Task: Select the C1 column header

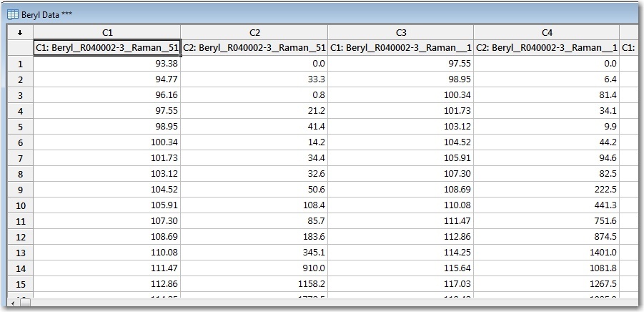Action: coord(107,32)
